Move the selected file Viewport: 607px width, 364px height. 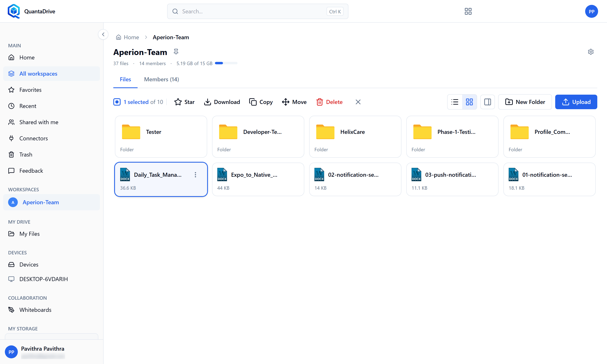pos(294,102)
